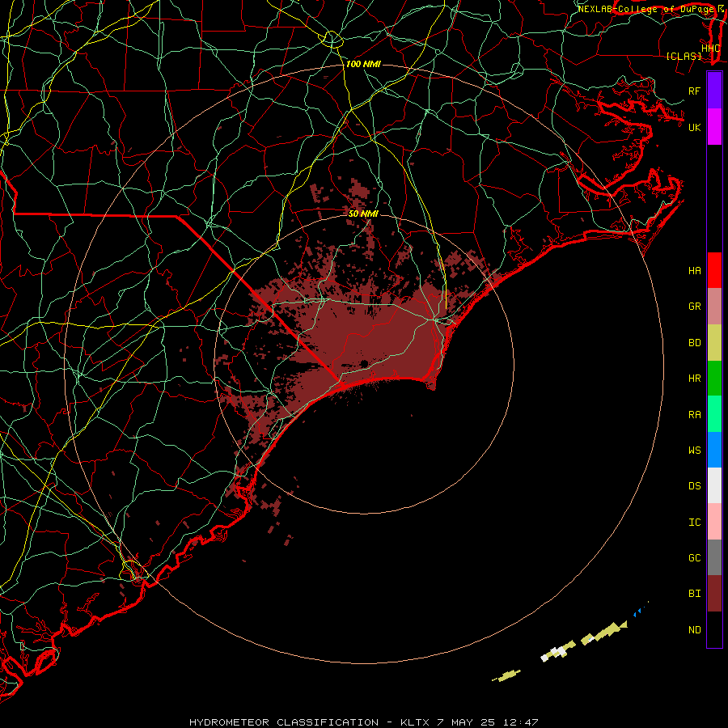Click the HHC product label
Screen dimensions: 728x728
710,49
